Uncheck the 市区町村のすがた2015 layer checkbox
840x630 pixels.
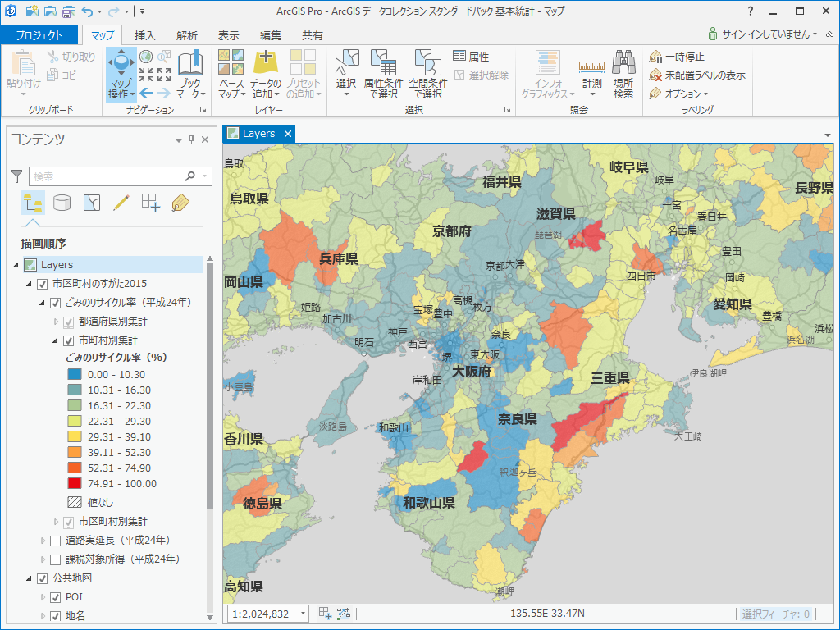43,284
